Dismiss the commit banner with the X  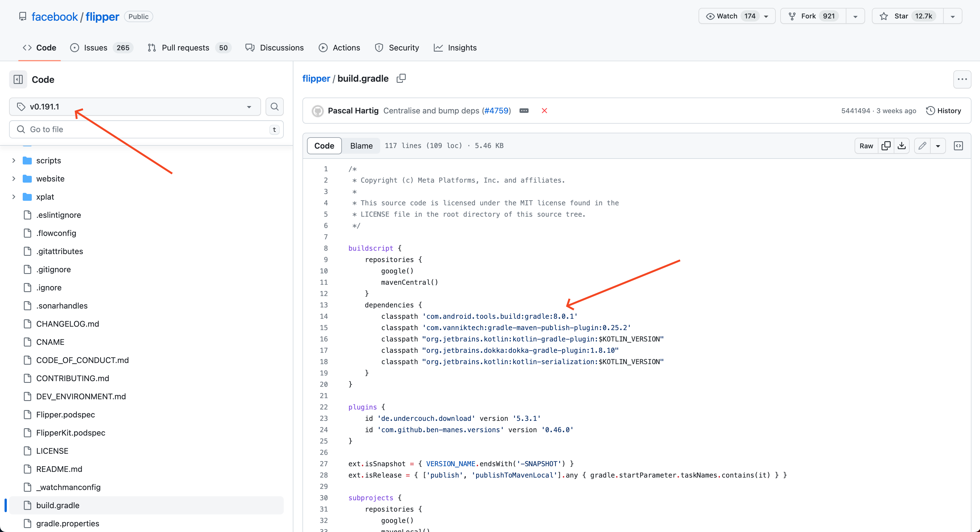point(544,111)
